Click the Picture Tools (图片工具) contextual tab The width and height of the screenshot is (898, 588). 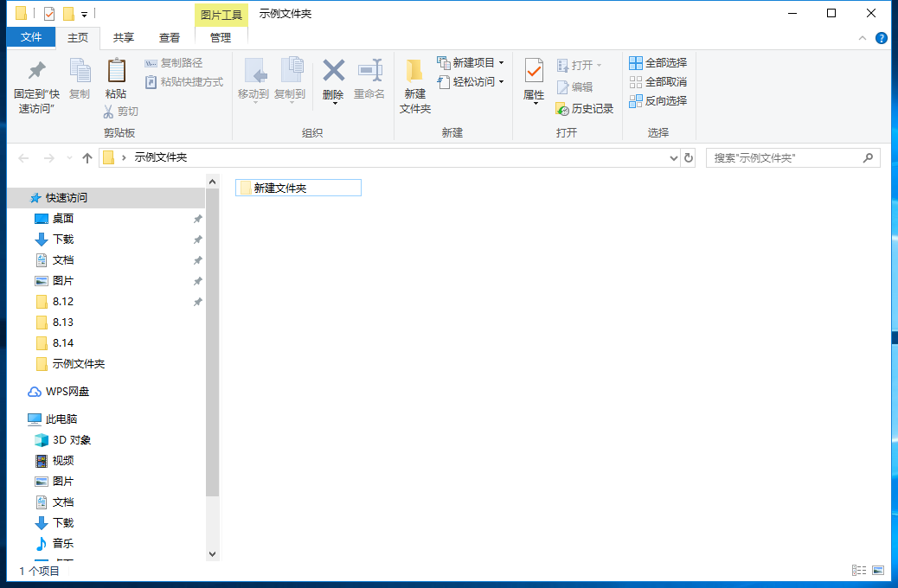[221, 15]
